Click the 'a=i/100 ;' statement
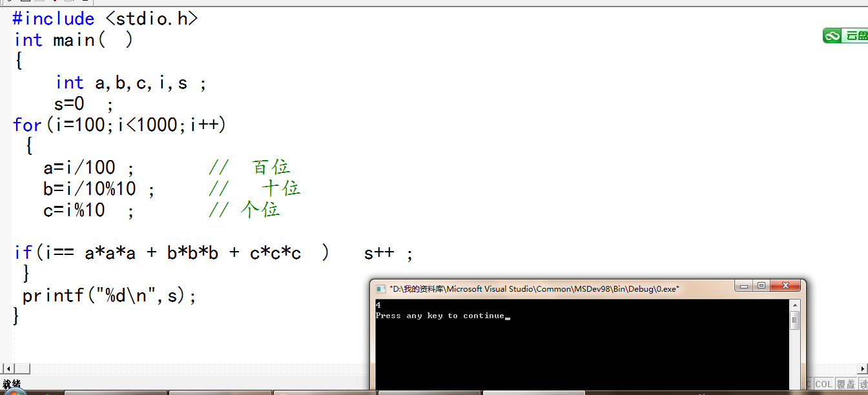The width and height of the screenshot is (868, 395). (88, 168)
